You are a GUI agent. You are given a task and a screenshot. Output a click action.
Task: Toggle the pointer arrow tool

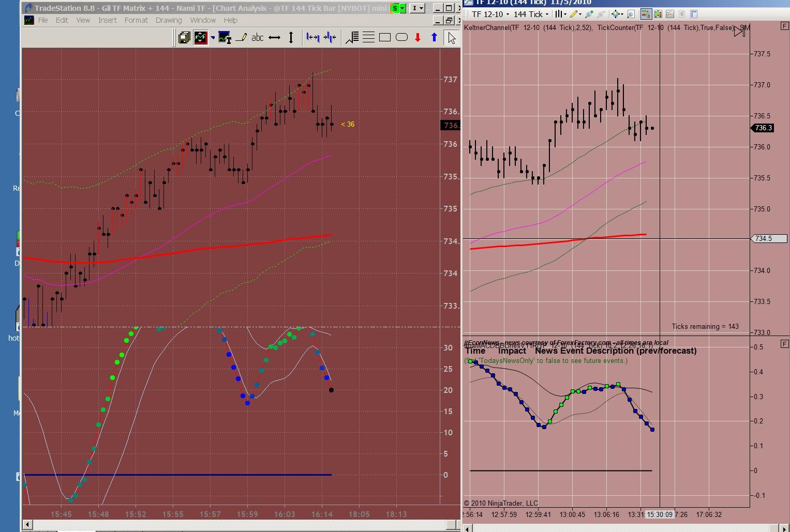[452, 37]
